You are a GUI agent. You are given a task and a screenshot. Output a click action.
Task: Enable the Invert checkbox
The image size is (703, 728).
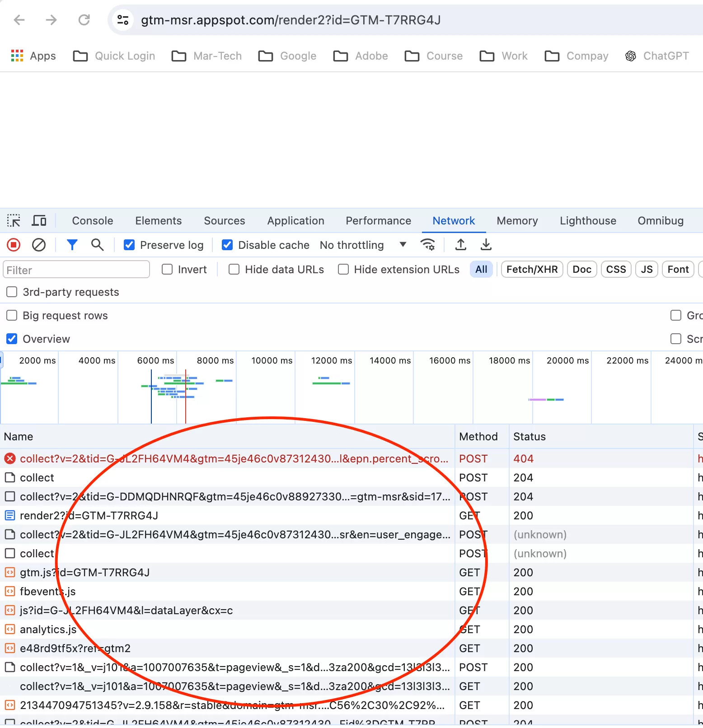coord(167,270)
